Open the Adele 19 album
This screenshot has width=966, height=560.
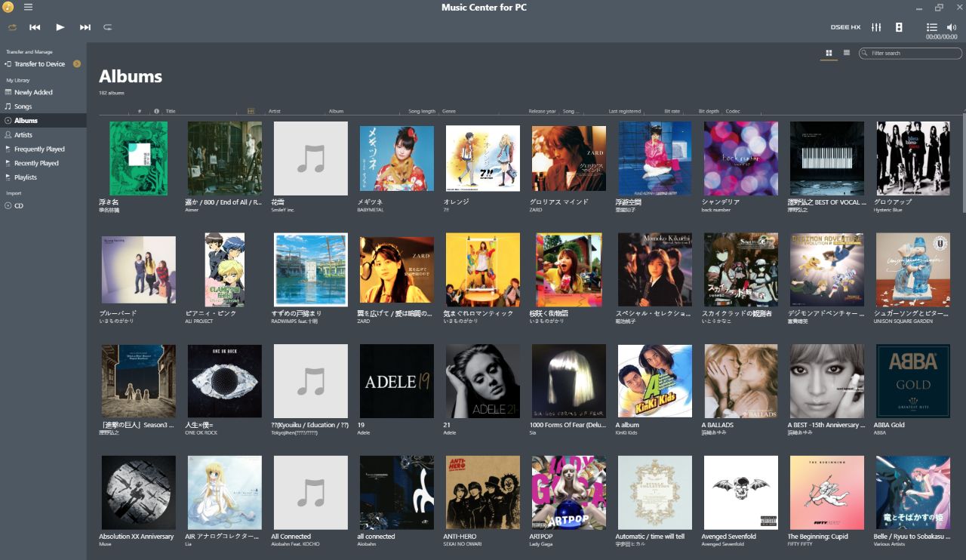[x=397, y=381]
